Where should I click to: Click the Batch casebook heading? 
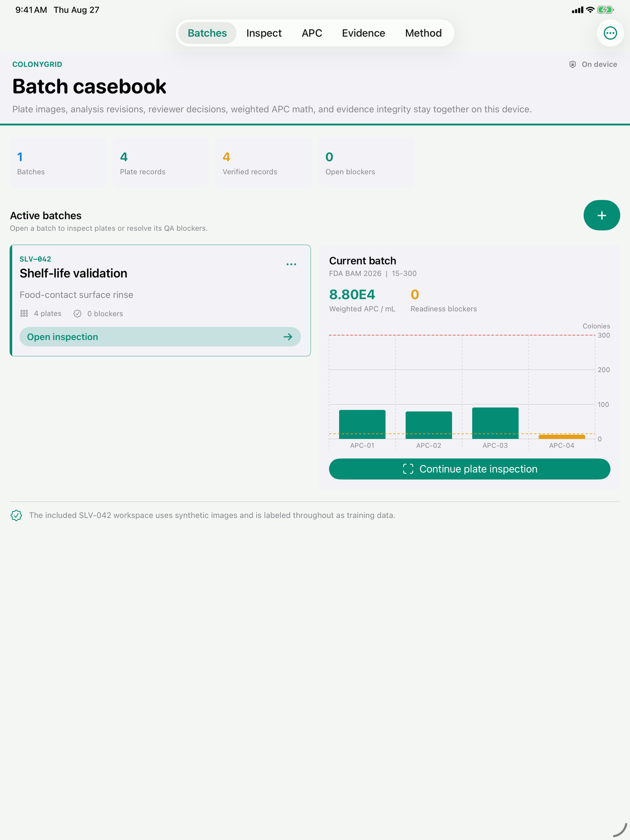click(89, 87)
